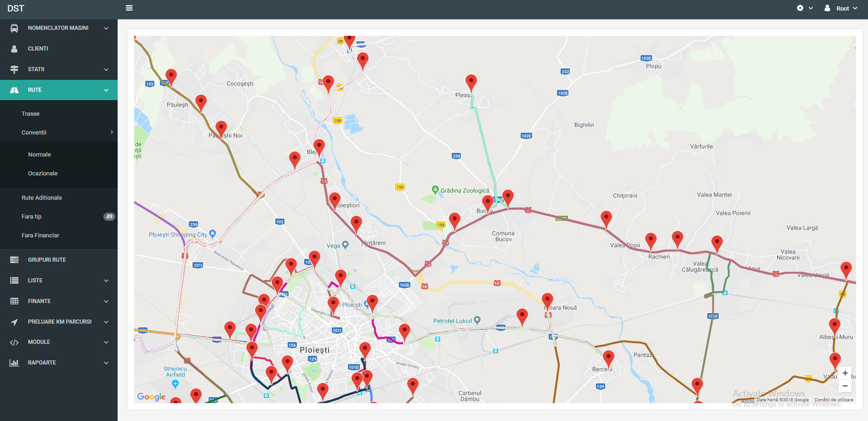Zoom out the map with minus button
The image size is (868, 421).
pyautogui.click(x=845, y=386)
